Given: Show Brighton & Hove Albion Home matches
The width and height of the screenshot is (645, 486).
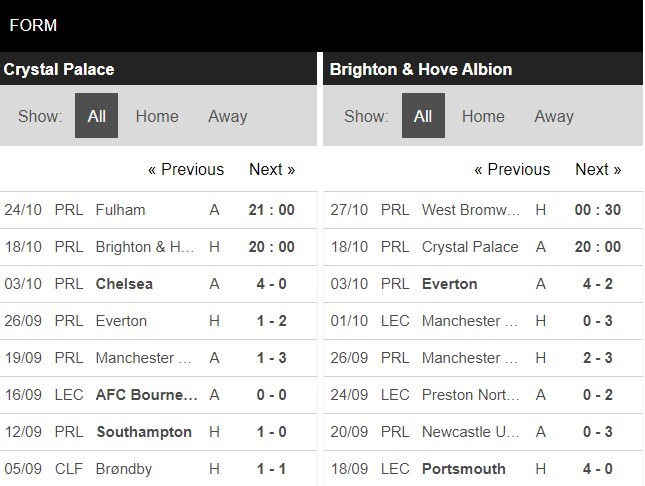Looking at the screenshot, I should tap(483, 116).
